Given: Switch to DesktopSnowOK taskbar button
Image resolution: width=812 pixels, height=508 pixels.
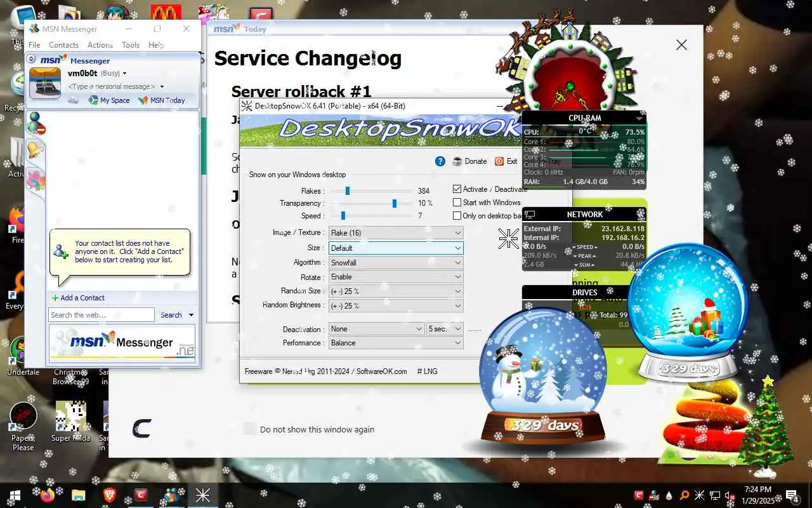Looking at the screenshot, I should click(203, 495).
